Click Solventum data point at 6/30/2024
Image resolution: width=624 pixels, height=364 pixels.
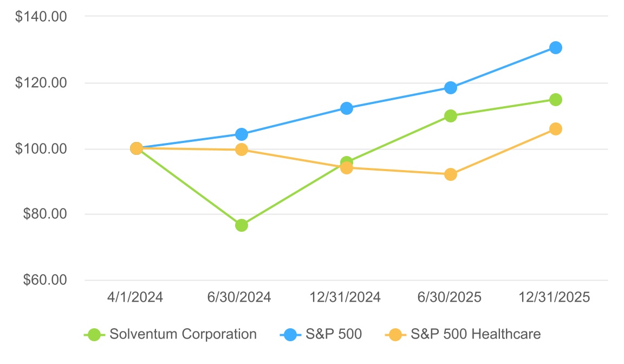pos(242,225)
